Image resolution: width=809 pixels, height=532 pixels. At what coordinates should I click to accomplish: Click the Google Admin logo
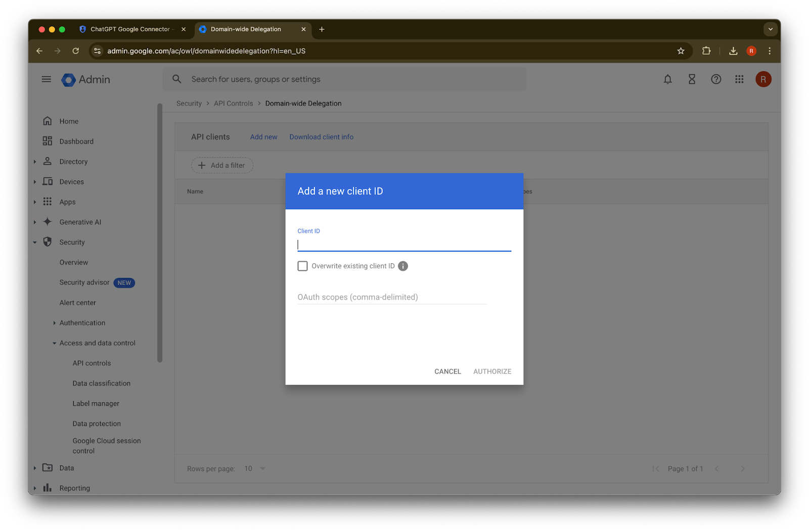click(86, 80)
